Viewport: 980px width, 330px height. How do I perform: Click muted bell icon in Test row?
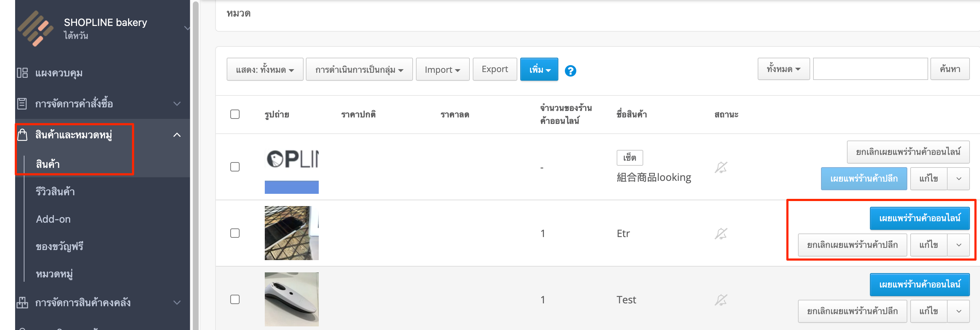721,300
